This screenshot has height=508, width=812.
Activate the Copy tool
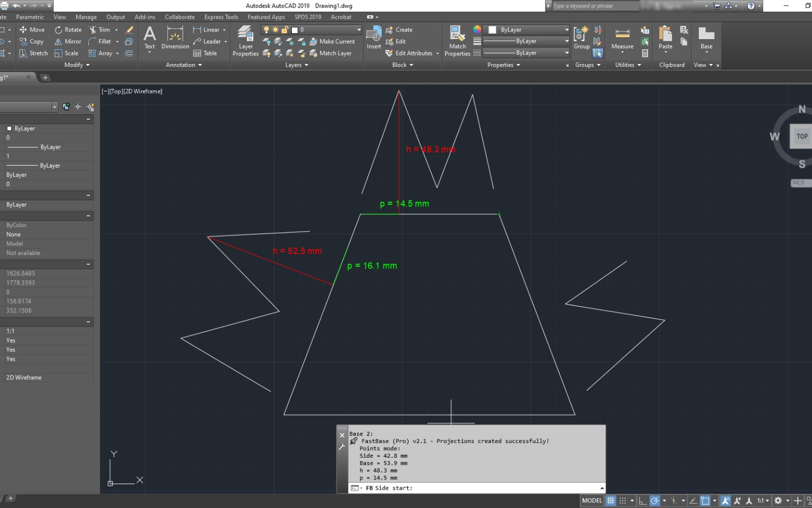click(x=31, y=41)
